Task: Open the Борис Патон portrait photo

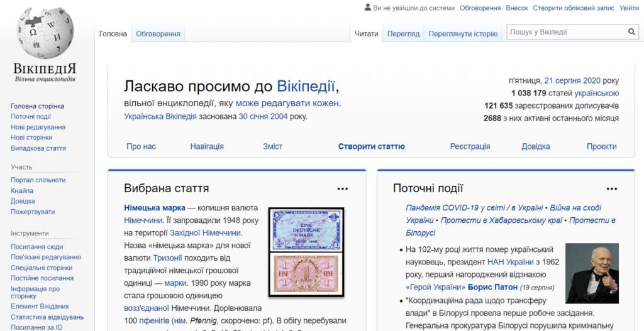Action: click(x=592, y=273)
